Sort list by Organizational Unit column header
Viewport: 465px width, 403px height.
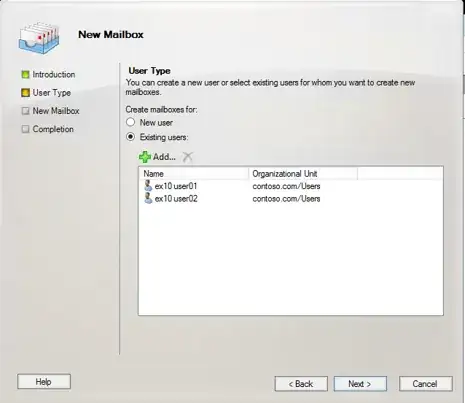303,174
